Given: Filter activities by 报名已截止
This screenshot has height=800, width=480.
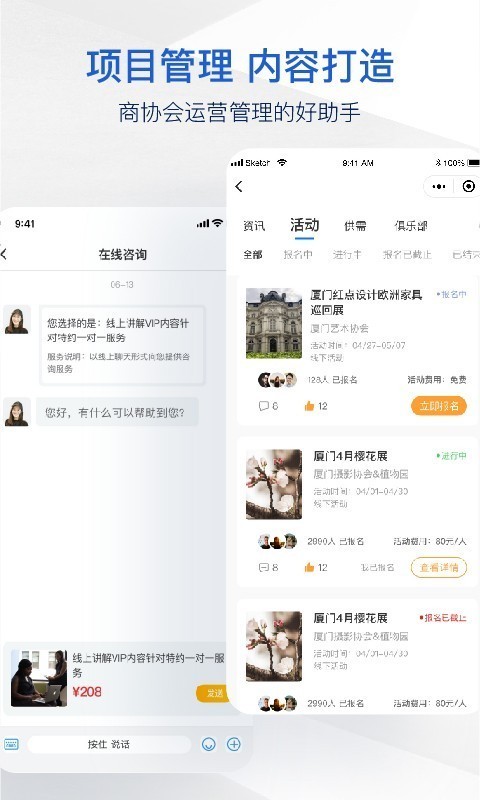Looking at the screenshot, I should [x=407, y=254].
